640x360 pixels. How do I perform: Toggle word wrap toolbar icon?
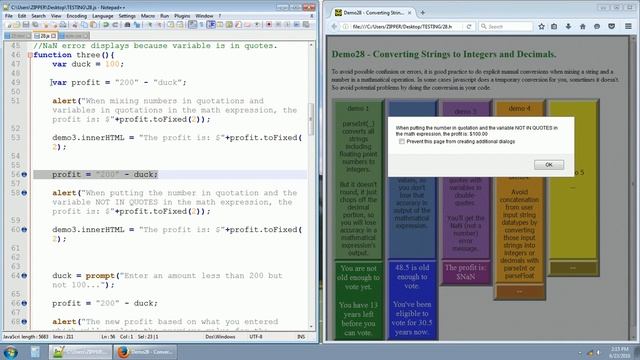[x=192, y=25]
